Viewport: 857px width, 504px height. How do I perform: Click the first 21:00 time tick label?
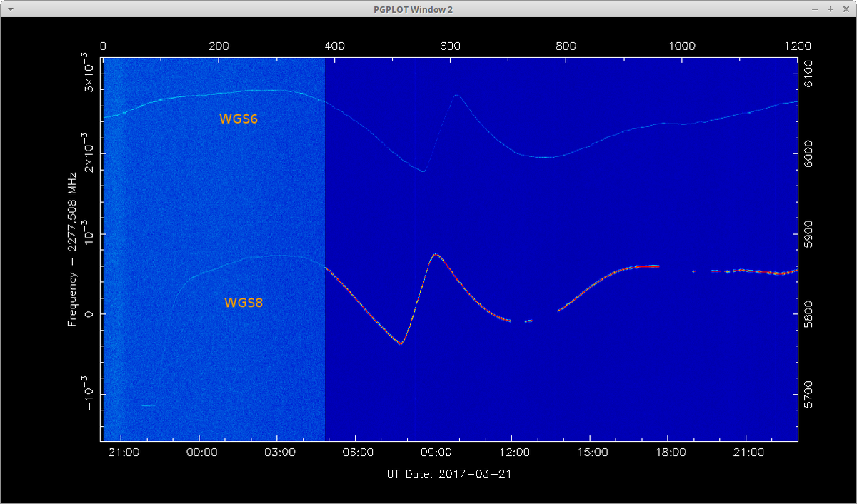click(124, 453)
